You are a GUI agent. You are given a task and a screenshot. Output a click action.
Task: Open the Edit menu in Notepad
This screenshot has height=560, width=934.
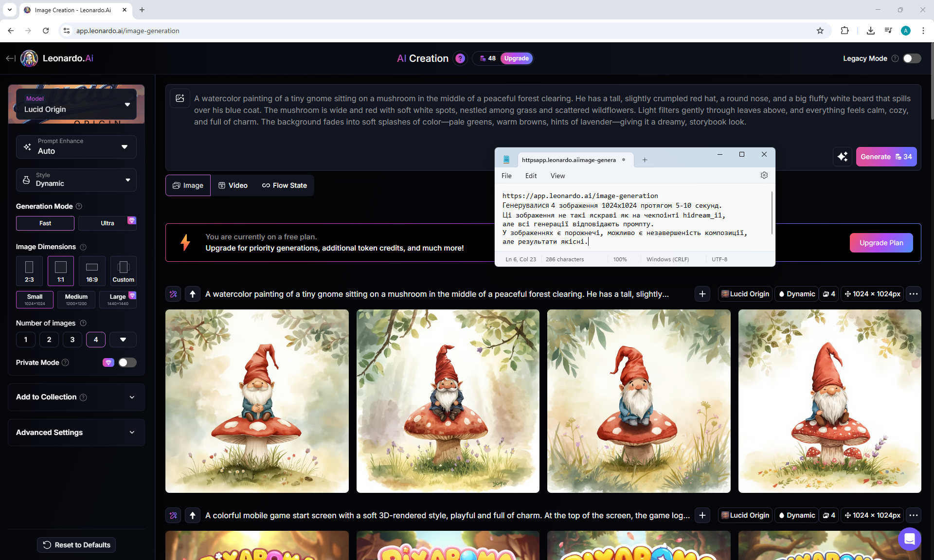[x=531, y=176]
